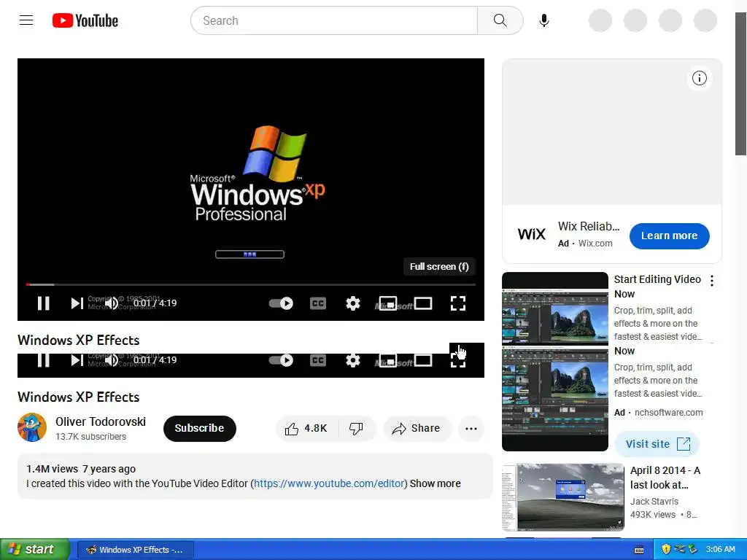Subscribe to Oliver Todorovski
747x560 pixels.
200,428
